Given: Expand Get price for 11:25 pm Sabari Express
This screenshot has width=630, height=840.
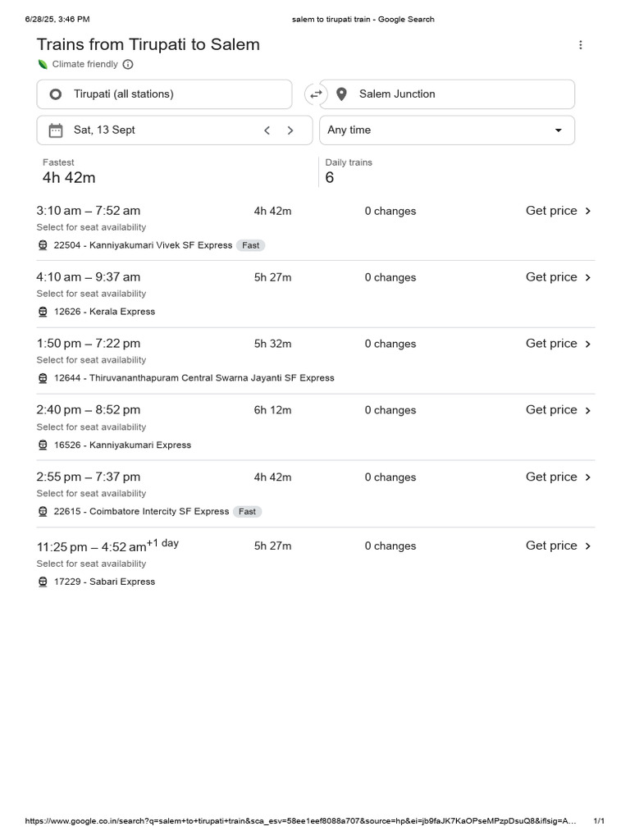Looking at the screenshot, I should 558,546.
